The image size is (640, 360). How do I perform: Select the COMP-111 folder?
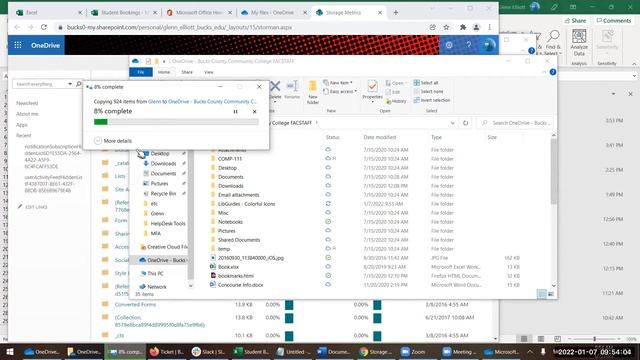(x=230, y=159)
